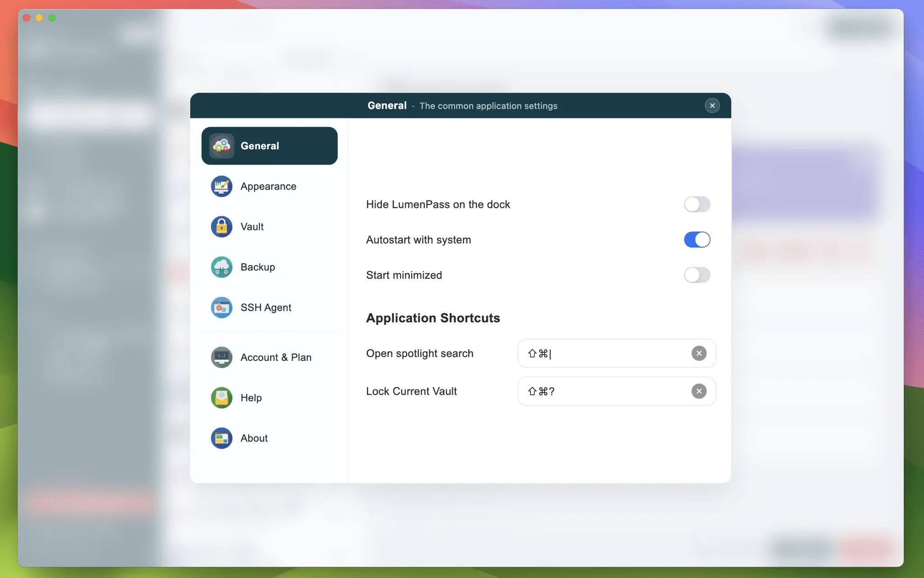This screenshot has width=924, height=578.
Task: Click the green fullscreen window button
Action: point(52,18)
